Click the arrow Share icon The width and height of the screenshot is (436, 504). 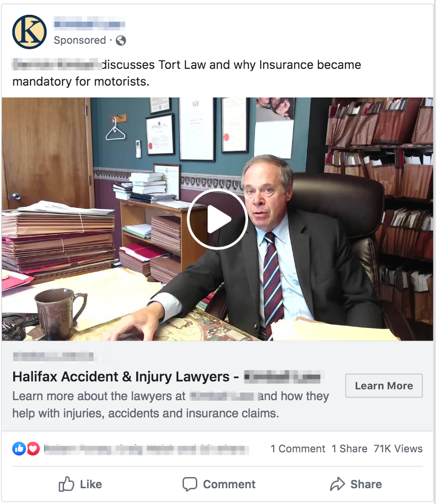(338, 484)
